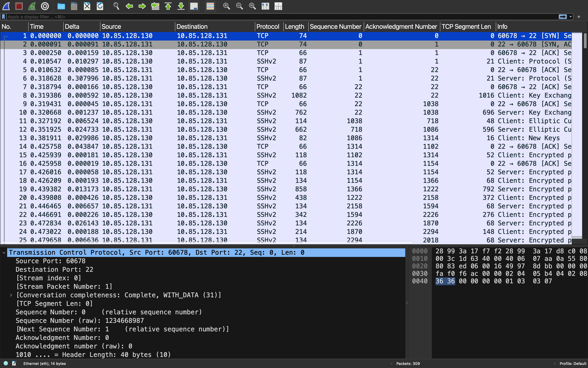Select packet 4, Client: Protocol
Viewport: 588px width, 368px height.
[286, 61]
